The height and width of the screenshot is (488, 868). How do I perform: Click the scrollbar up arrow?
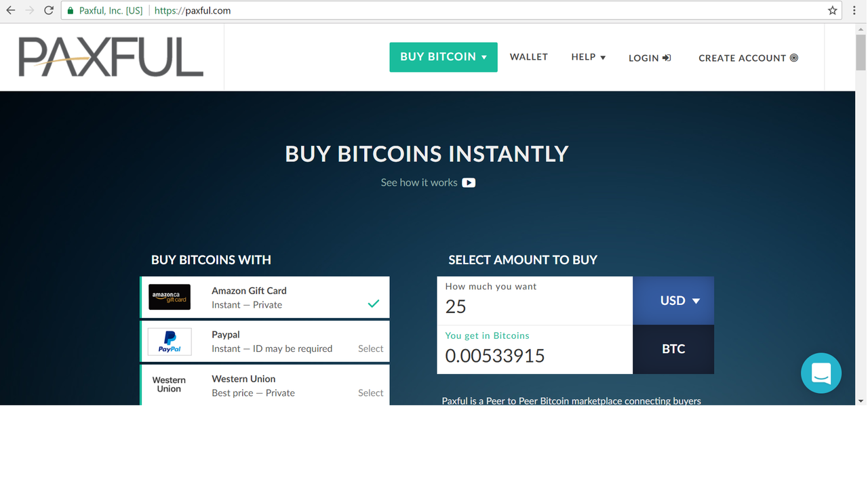coord(861,28)
